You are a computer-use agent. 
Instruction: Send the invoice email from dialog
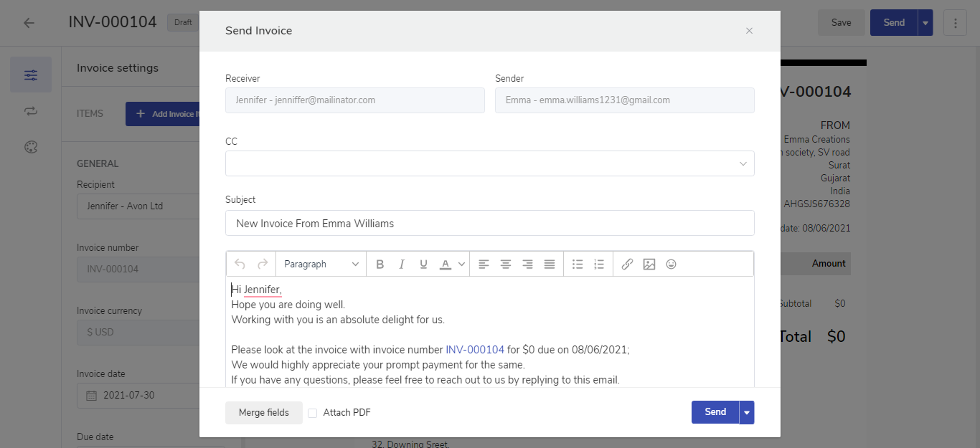click(x=715, y=412)
